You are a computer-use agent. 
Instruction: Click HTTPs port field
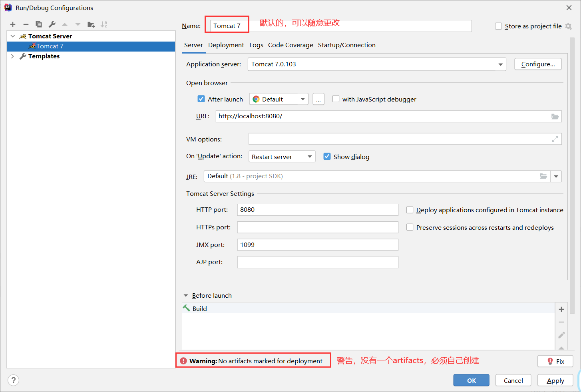click(x=318, y=227)
